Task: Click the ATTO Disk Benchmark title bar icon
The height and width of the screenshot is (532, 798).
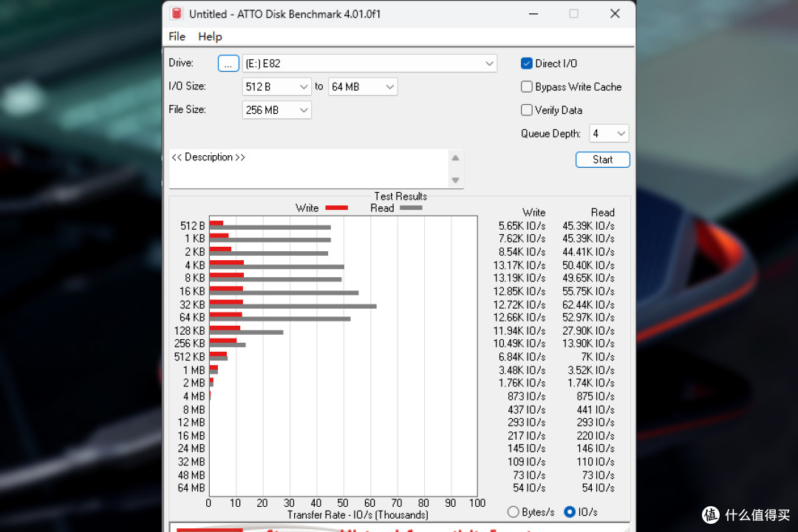Action: coord(177,14)
